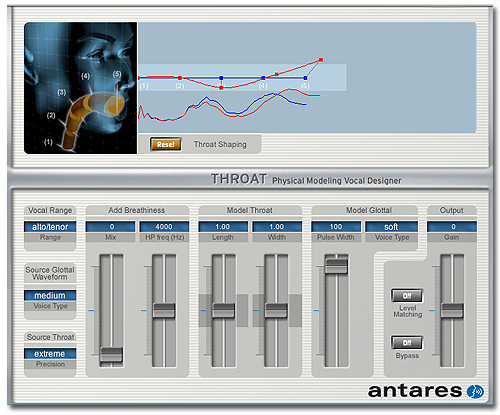Select blue throat shaping point (3)
The width and height of the screenshot is (500, 415).
click(221, 78)
